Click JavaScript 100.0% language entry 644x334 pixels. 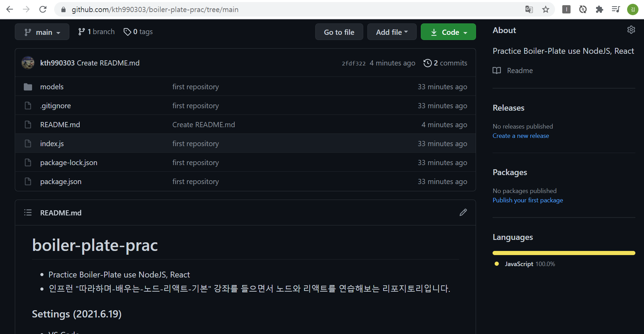tap(525, 264)
